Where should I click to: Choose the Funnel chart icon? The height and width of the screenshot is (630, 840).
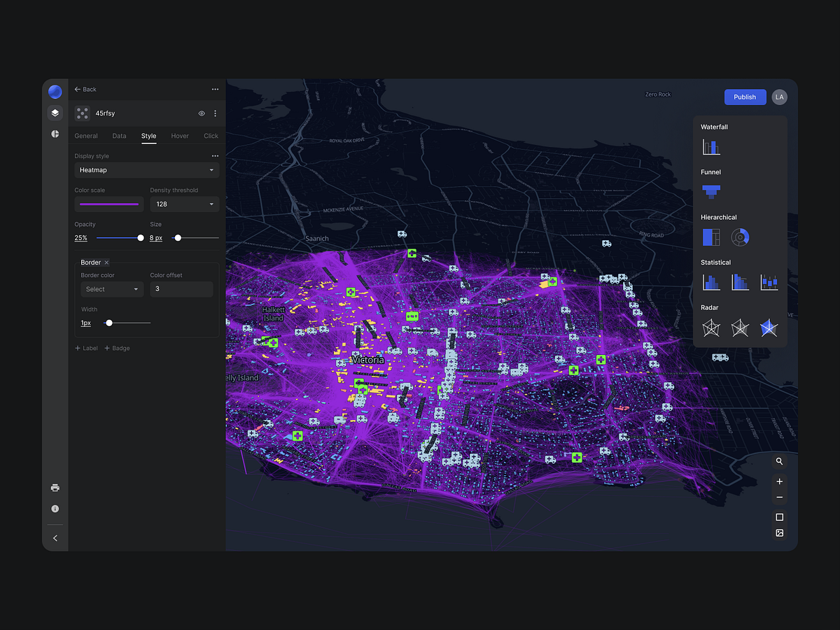[x=711, y=191]
